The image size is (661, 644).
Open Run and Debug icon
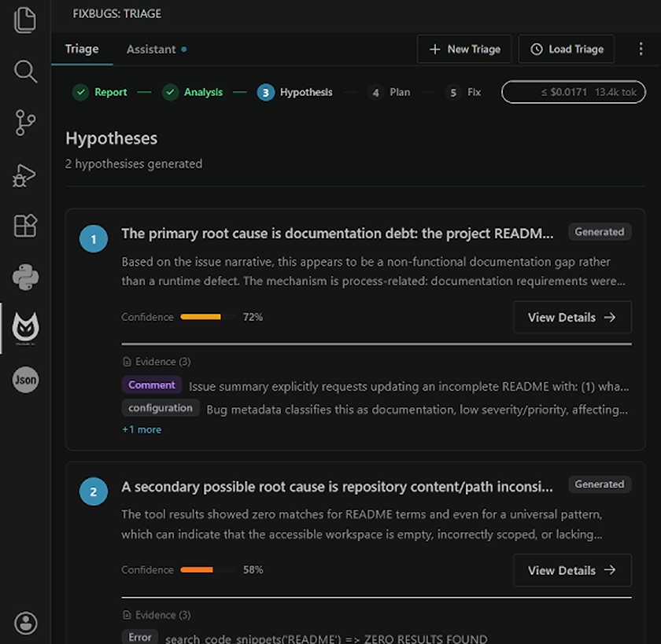coord(25,175)
